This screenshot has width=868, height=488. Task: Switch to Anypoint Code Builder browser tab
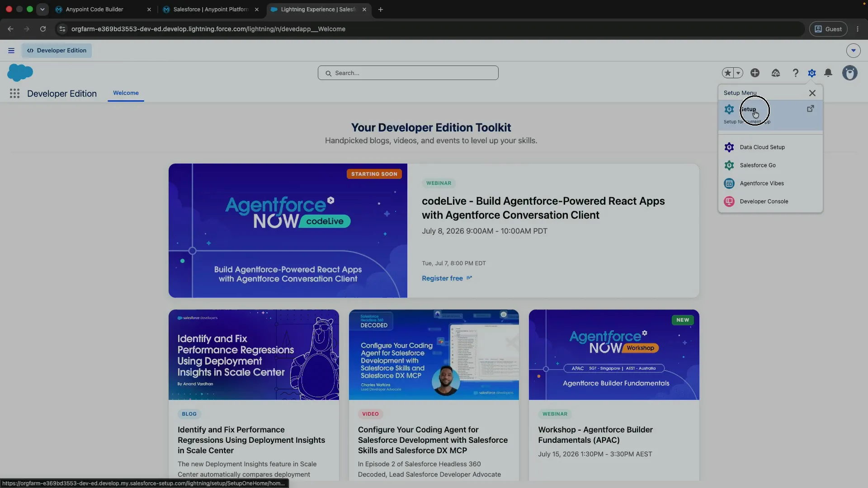point(103,9)
